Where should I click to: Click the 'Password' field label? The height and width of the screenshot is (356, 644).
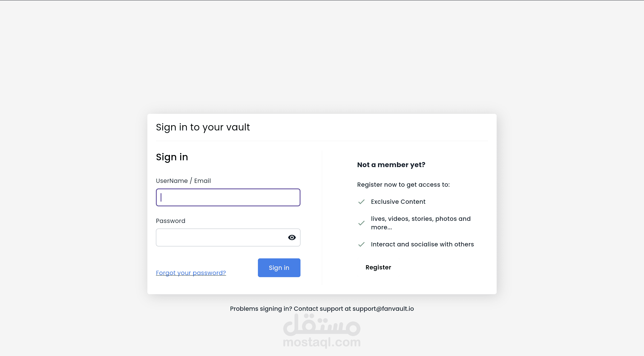[171, 221]
